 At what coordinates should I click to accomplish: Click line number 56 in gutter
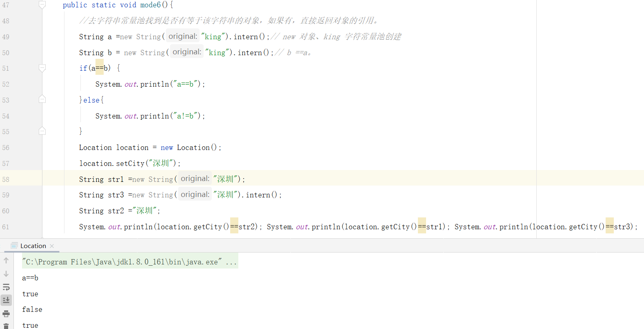[6, 148]
